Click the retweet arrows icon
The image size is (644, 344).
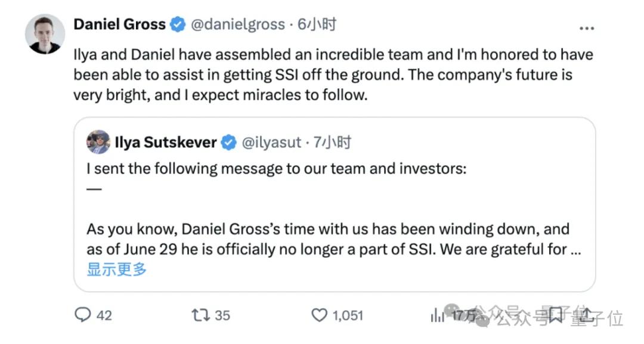coord(200,315)
